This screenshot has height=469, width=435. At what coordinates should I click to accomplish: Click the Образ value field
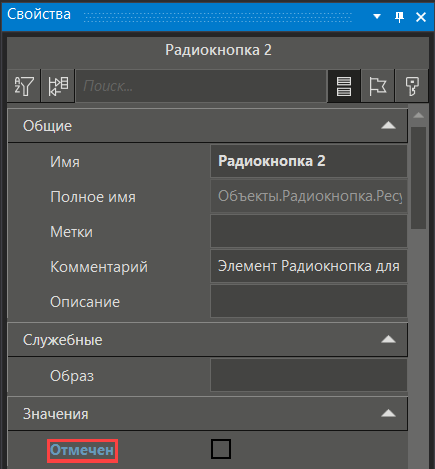click(309, 375)
